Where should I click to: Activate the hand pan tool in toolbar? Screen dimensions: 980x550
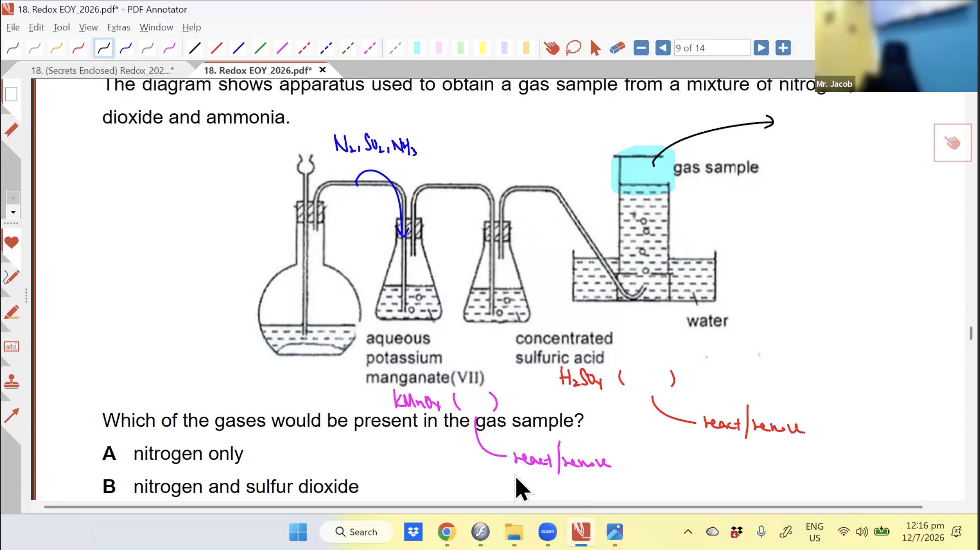(551, 48)
